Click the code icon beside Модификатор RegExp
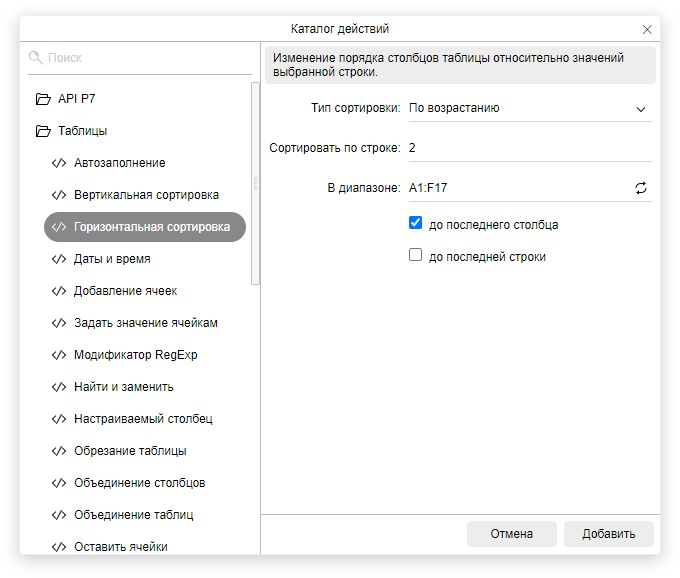680x578 pixels. 59,355
